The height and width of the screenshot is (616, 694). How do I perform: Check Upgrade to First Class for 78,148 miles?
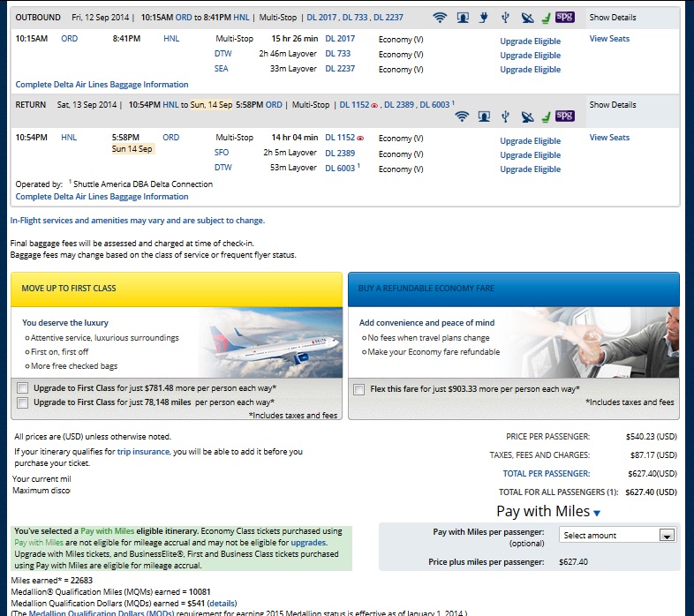(22, 402)
